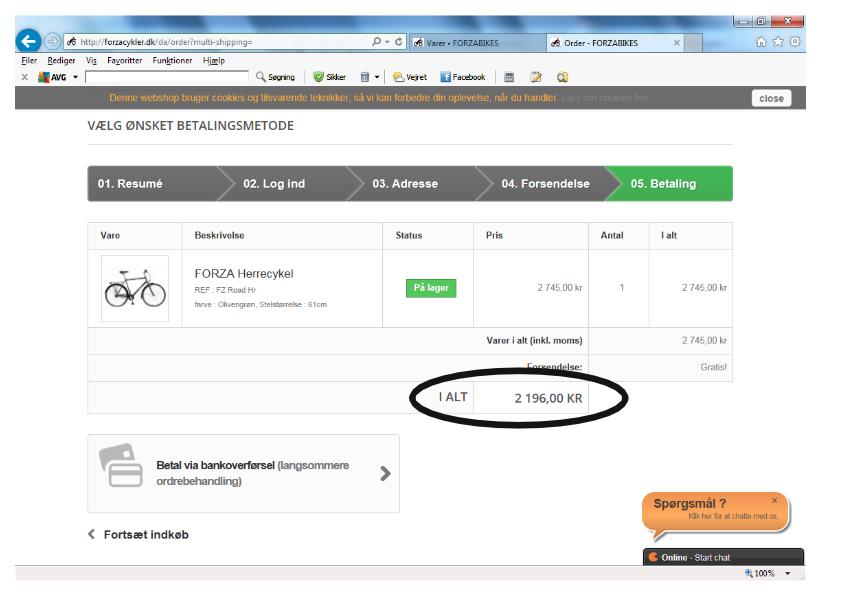Click the REF : FZ Road Hr text

(x=225, y=290)
